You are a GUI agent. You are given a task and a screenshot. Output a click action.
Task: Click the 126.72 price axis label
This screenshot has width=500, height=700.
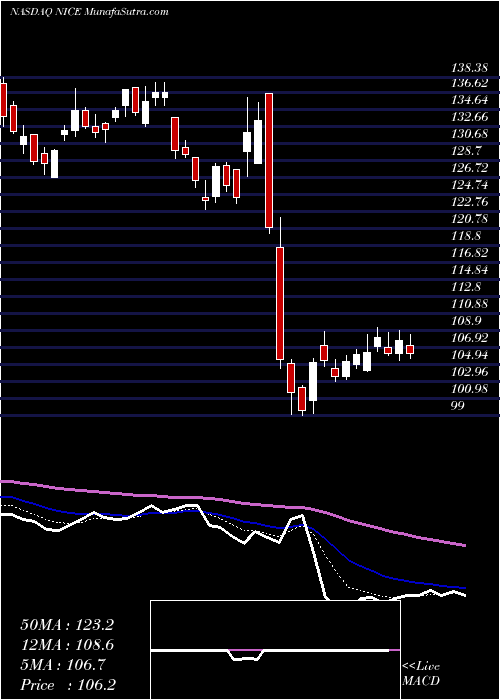point(470,168)
